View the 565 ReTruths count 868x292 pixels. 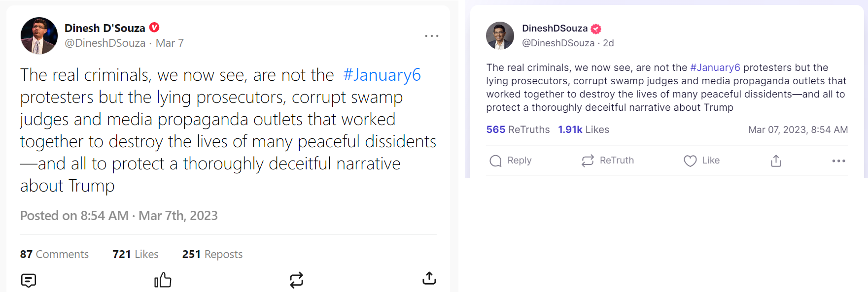click(518, 130)
